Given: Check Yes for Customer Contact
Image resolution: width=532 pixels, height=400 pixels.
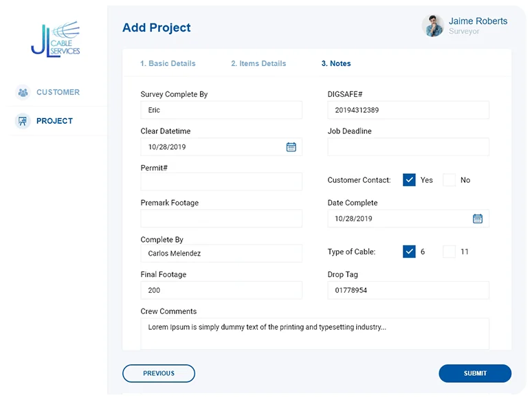Looking at the screenshot, I should [410, 180].
